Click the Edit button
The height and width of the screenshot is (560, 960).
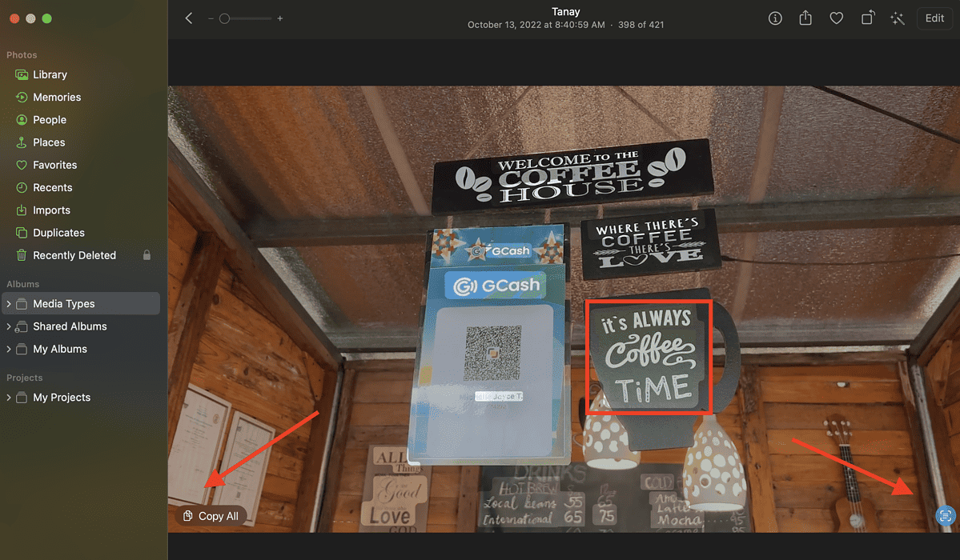(934, 18)
